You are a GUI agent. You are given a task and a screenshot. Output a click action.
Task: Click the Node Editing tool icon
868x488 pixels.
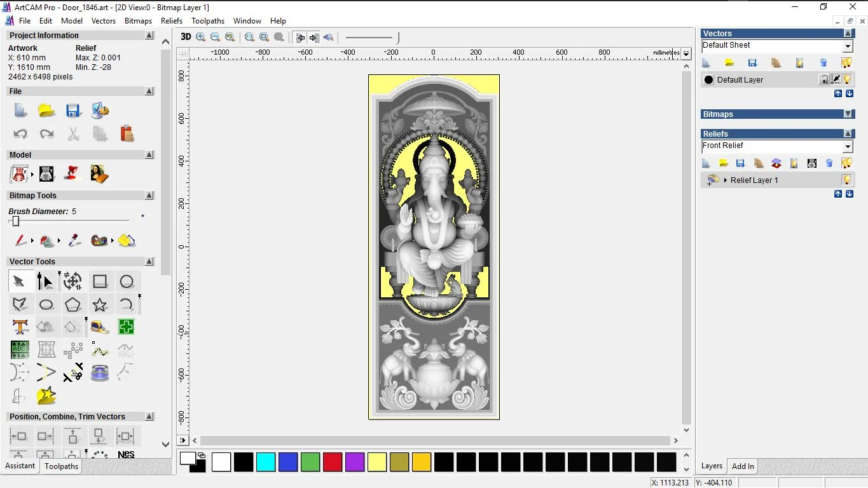pos(46,280)
